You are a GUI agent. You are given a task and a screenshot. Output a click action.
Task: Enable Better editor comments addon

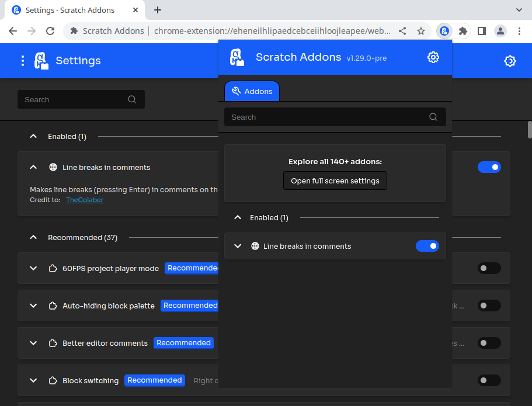click(x=489, y=343)
